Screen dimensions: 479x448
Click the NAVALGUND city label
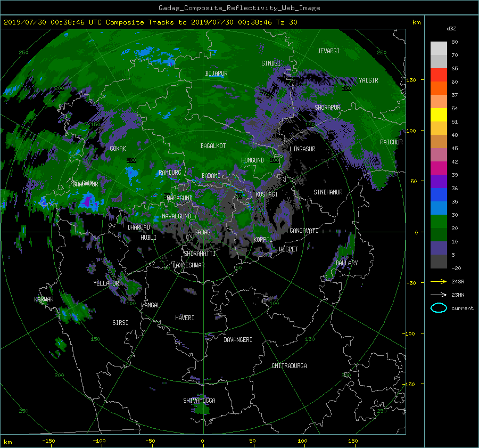point(176,216)
